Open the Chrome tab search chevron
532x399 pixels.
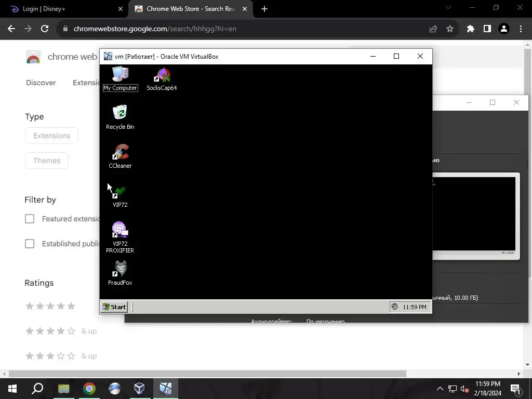pyautogui.click(x=448, y=7)
